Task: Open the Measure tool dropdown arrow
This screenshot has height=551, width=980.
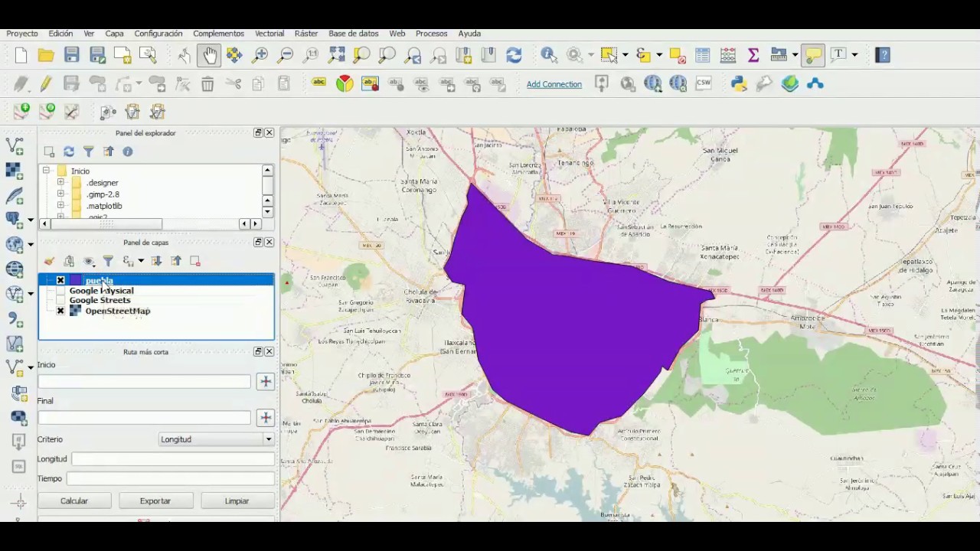Action: coord(795,55)
